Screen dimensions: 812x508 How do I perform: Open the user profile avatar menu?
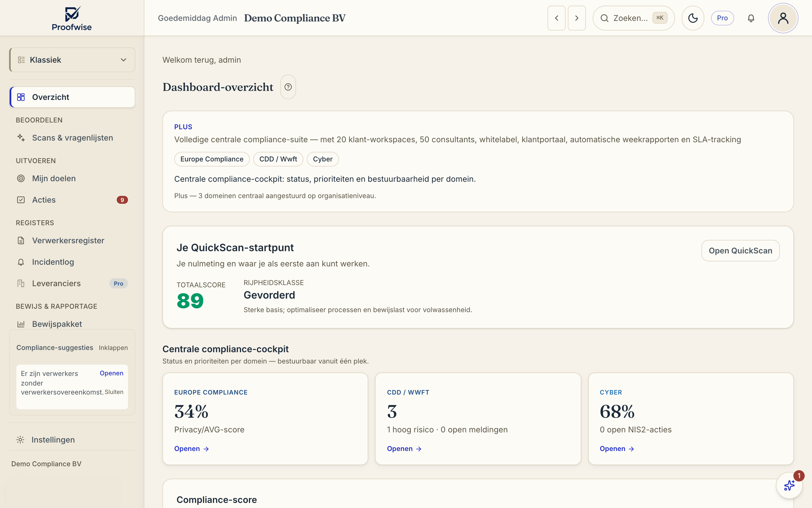(783, 18)
